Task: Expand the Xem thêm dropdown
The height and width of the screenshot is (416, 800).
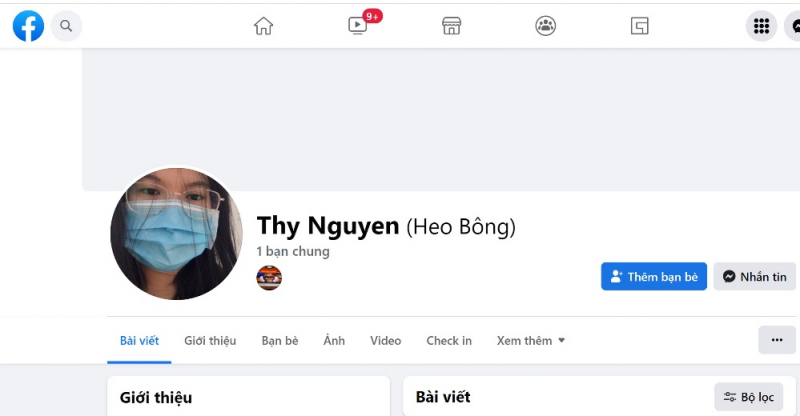Action: (x=531, y=340)
